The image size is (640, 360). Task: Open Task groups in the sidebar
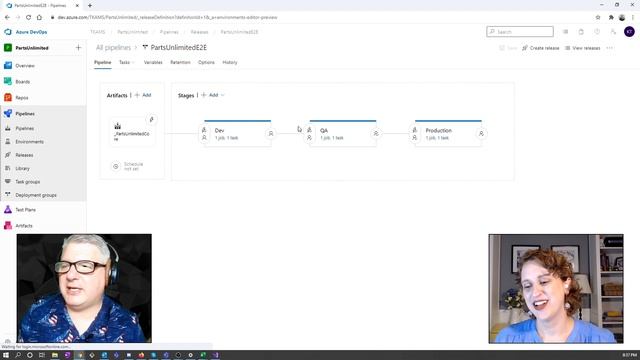click(27, 182)
